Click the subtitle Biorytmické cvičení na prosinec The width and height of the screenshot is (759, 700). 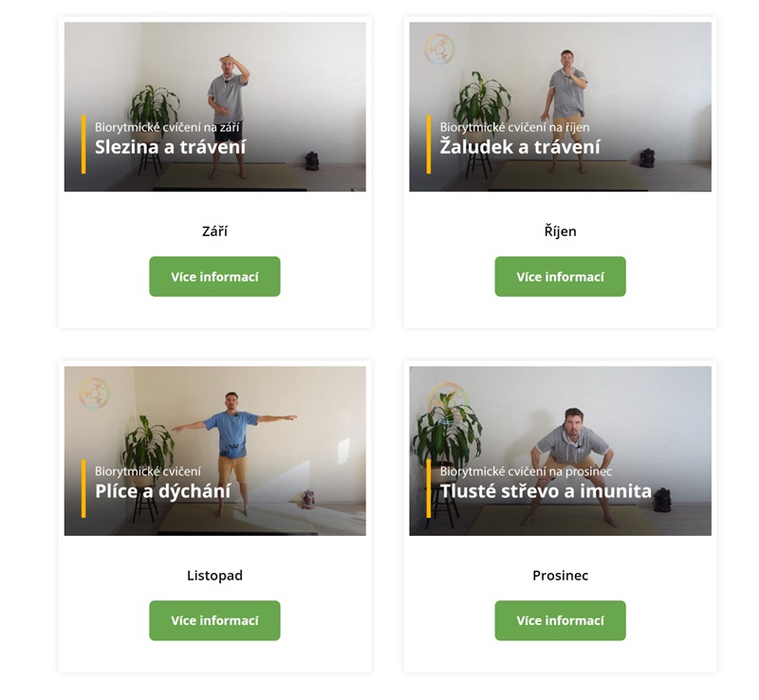(526, 471)
